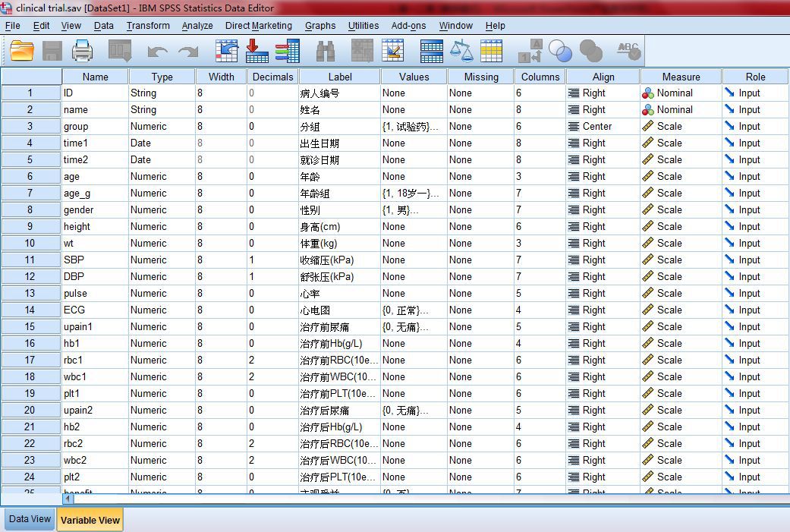Viewport: 790px width, 532px height.
Task: Click SPSS application icon in title bar
Action: tap(6, 7)
